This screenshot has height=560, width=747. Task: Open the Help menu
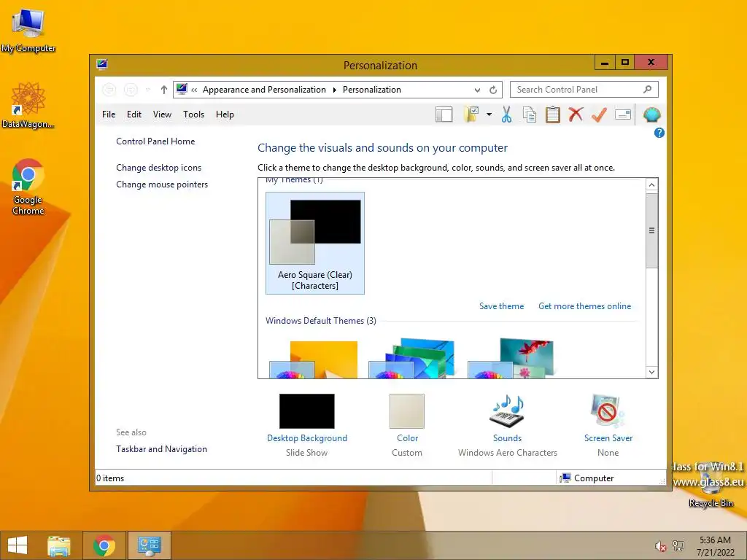225,114
